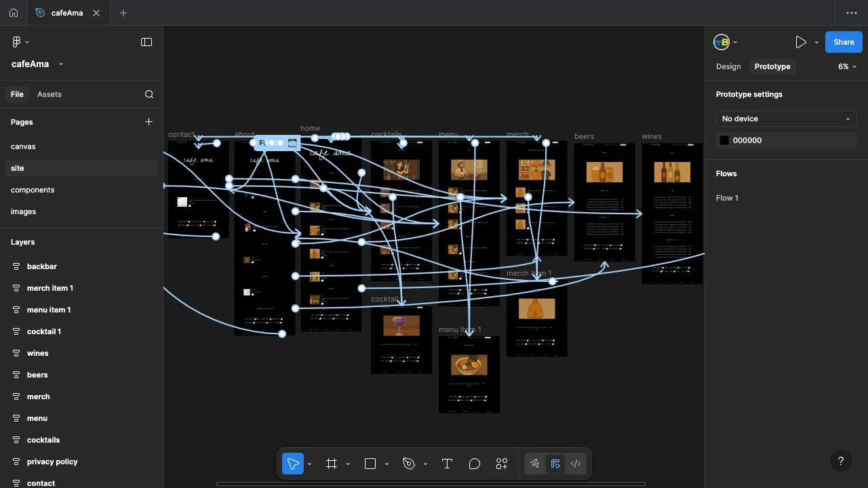Select the Move tool in the toolbar
This screenshot has width=868, height=488.
coord(293,464)
